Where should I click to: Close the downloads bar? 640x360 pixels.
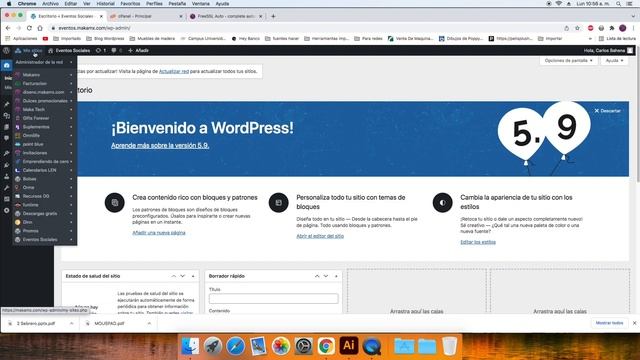[635, 323]
